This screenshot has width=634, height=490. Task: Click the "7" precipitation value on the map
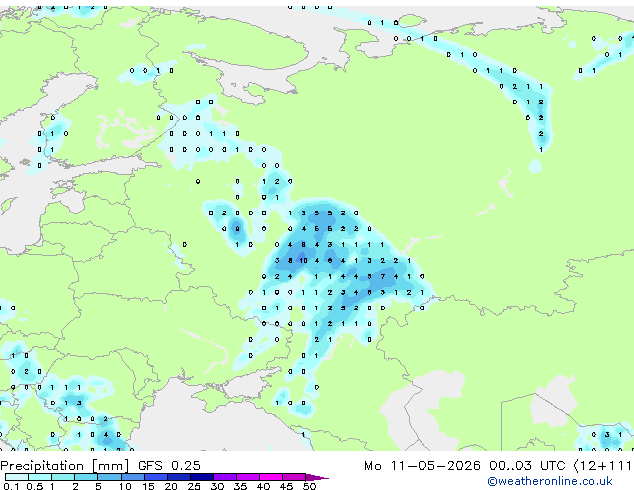[x=383, y=277]
